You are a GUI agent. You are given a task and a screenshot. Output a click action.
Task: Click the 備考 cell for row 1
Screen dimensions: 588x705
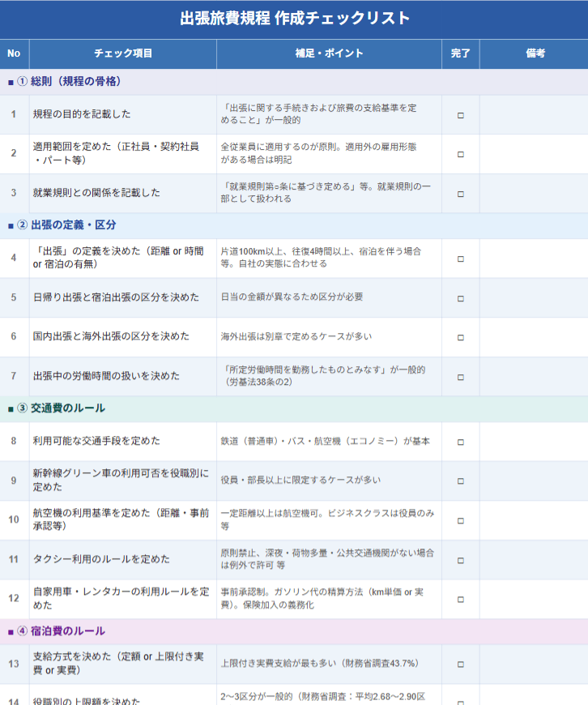click(x=534, y=115)
